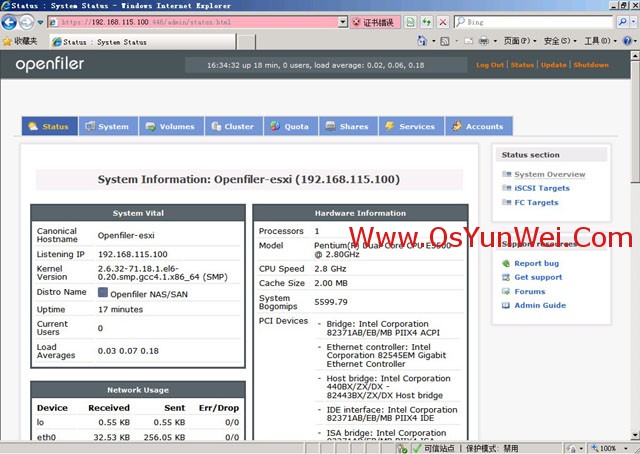Image resolution: width=640 pixels, height=454 pixels.
Task: Click the RSS feeds icon
Action: pos(445,41)
